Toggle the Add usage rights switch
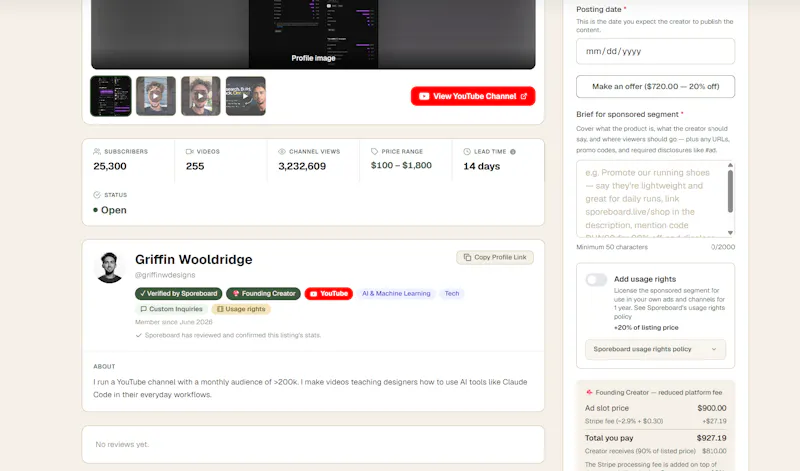This screenshot has width=800, height=471. (596, 280)
